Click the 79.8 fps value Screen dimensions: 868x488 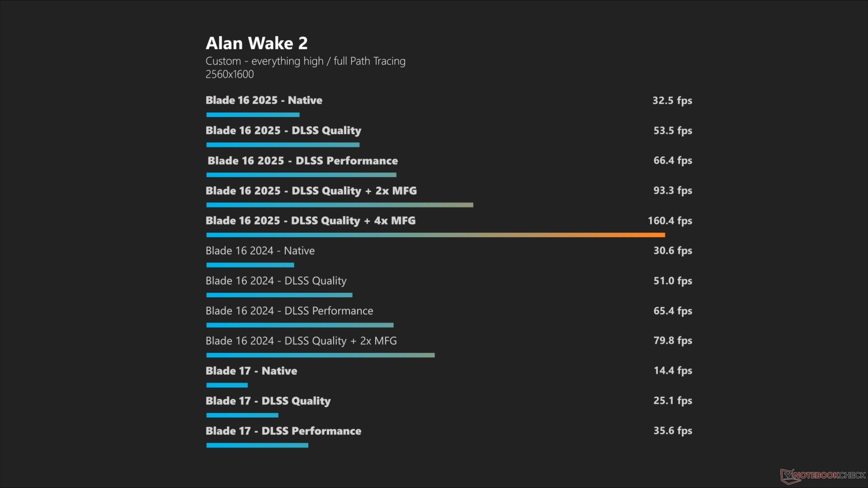pyautogui.click(x=672, y=341)
